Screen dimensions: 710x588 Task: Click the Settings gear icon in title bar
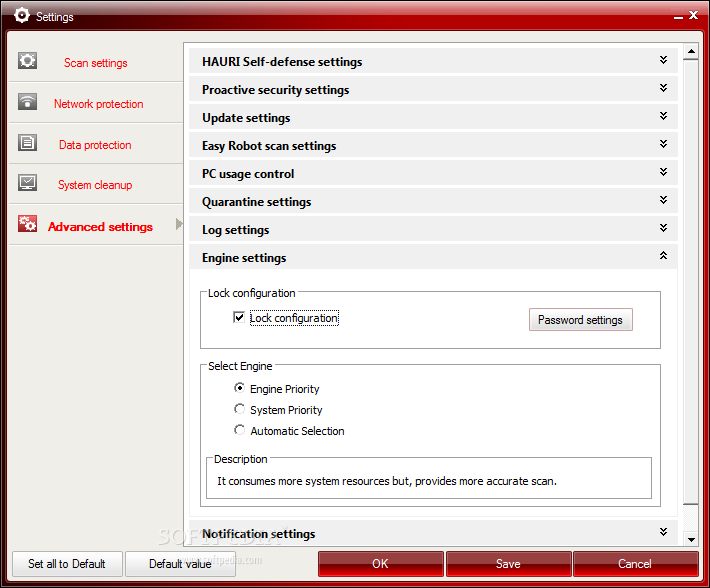coord(21,15)
